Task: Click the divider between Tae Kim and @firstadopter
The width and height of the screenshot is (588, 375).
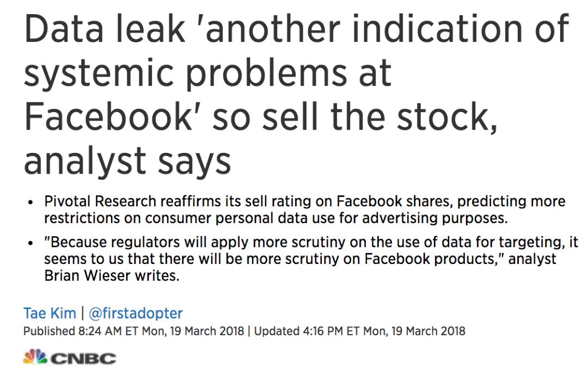Action: [x=82, y=313]
